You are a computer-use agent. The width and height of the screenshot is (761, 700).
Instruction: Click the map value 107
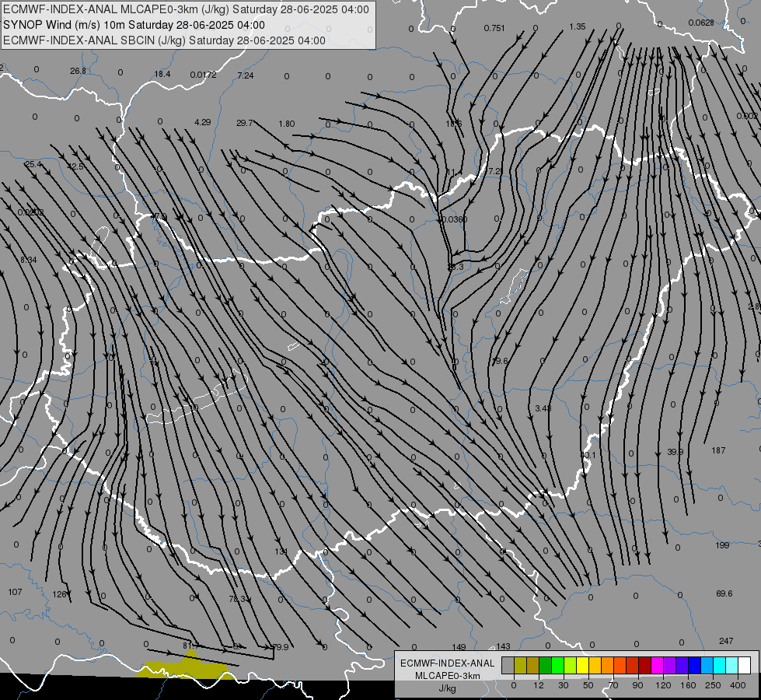(15, 592)
